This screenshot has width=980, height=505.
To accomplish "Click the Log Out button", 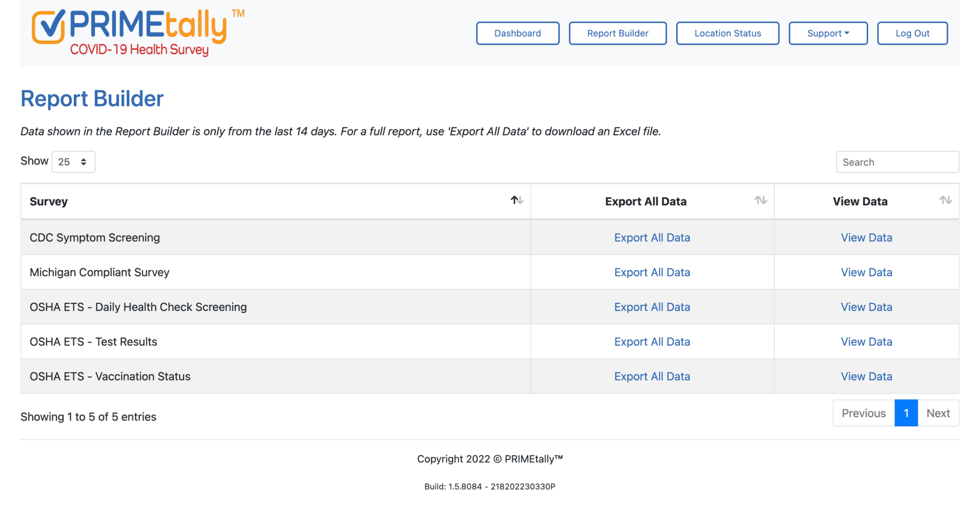I will [913, 33].
